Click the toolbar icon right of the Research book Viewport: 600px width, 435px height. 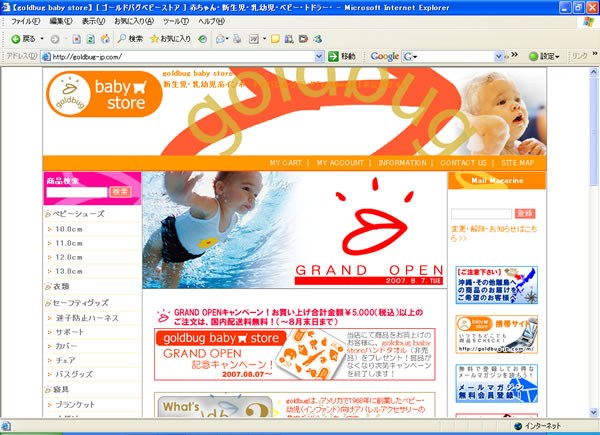coord(303,39)
